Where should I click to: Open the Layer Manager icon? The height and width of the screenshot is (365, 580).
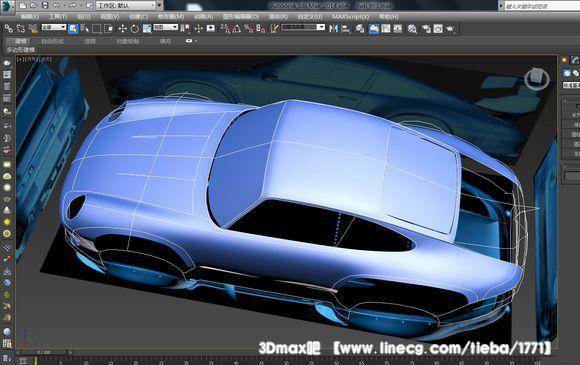coord(360,28)
